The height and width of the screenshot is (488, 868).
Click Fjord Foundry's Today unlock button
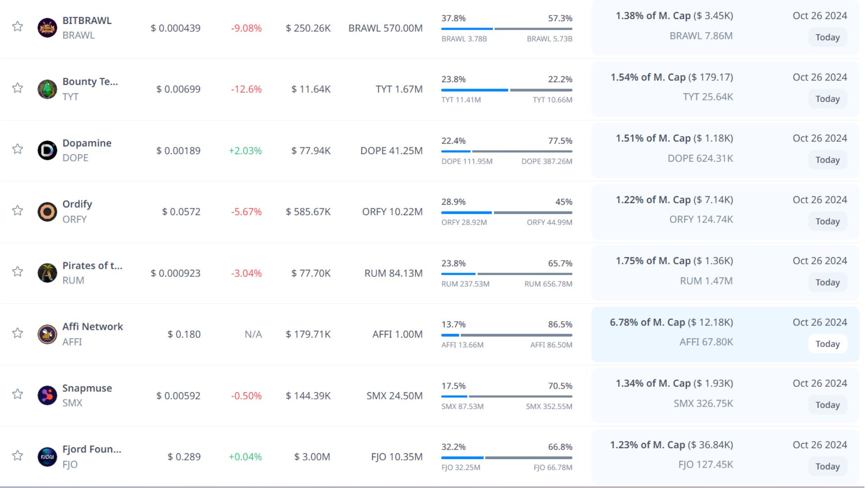click(x=827, y=466)
